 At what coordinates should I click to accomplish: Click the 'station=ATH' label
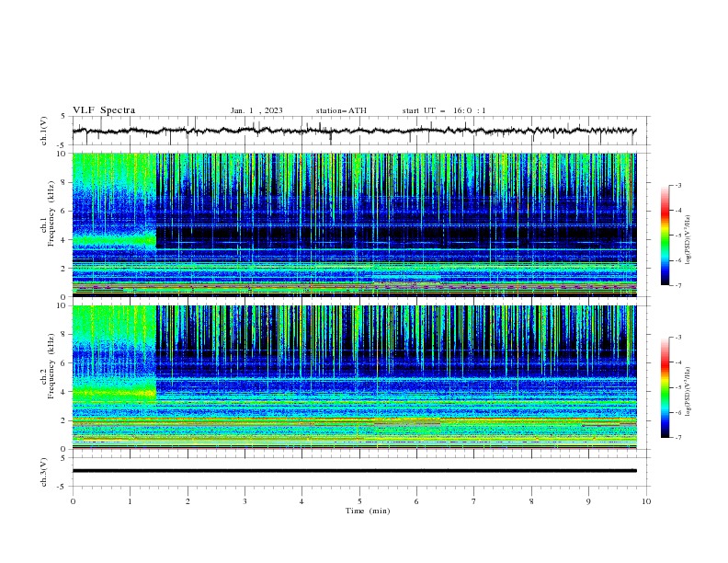(341, 110)
